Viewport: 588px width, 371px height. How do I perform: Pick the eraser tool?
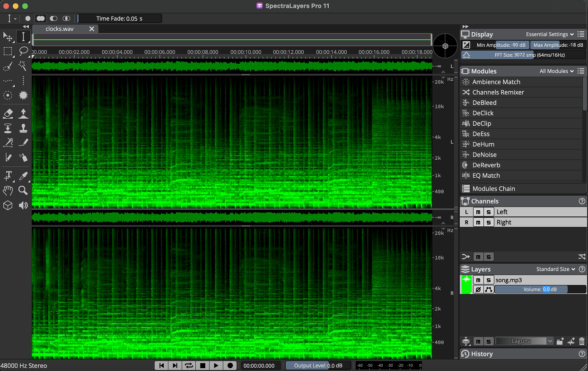point(8,113)
